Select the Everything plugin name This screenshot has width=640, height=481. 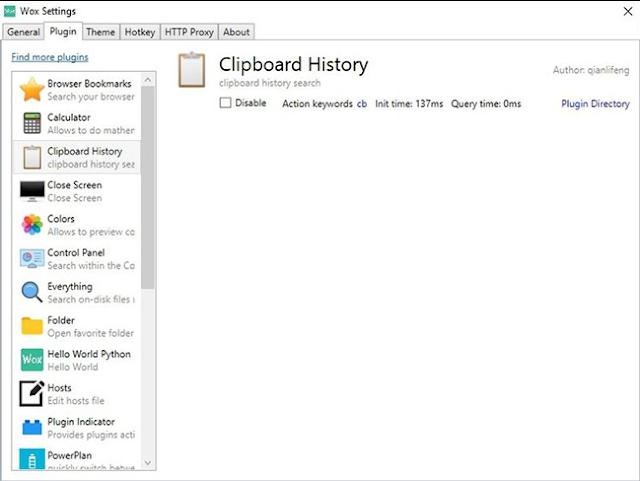(x=70, y=287)
